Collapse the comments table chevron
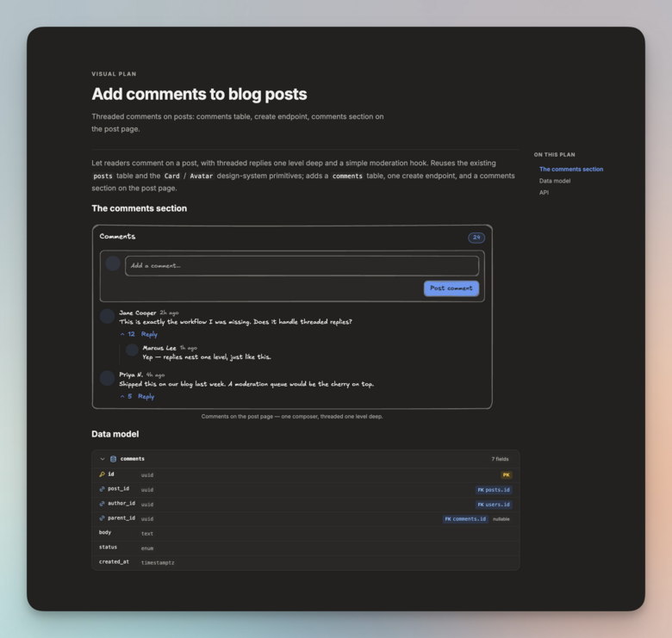This screenshot has height=638, width=672. (103, 459)
